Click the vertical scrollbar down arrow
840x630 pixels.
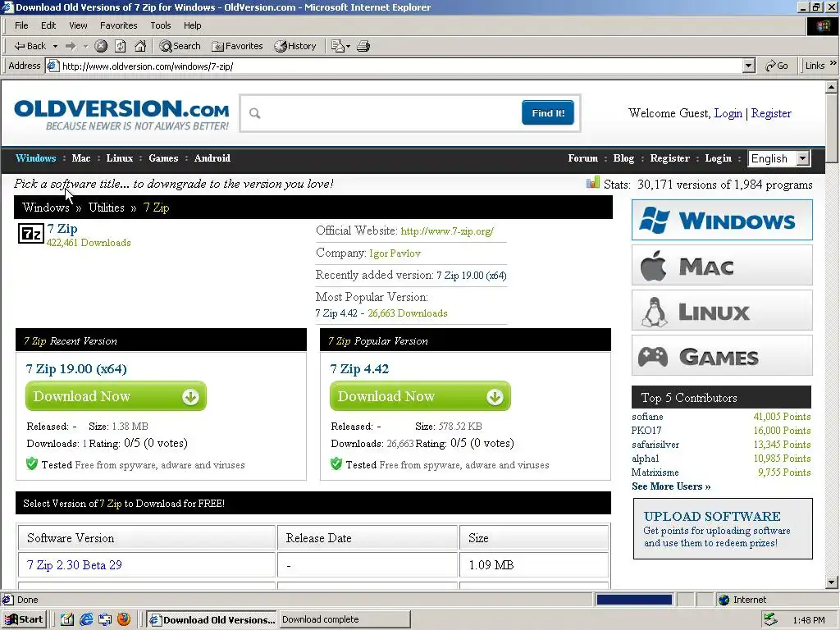(832, 582)
